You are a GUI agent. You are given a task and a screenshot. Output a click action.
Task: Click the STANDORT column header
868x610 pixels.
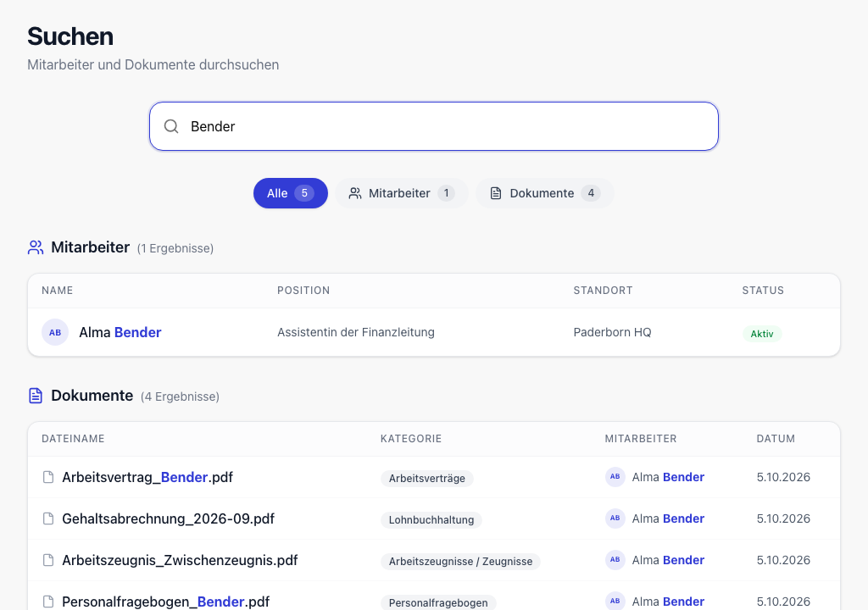pyautogui.click(x=603, y=291)
